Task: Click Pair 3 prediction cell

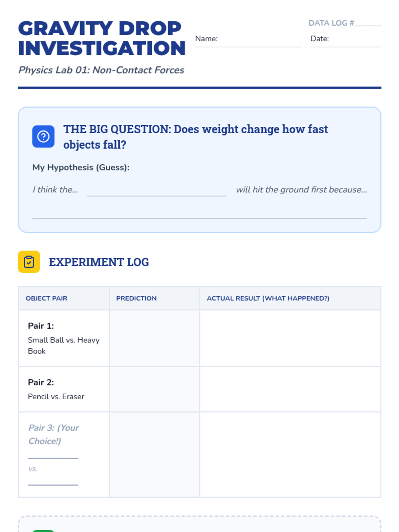Action: click(x=154, y=455)
